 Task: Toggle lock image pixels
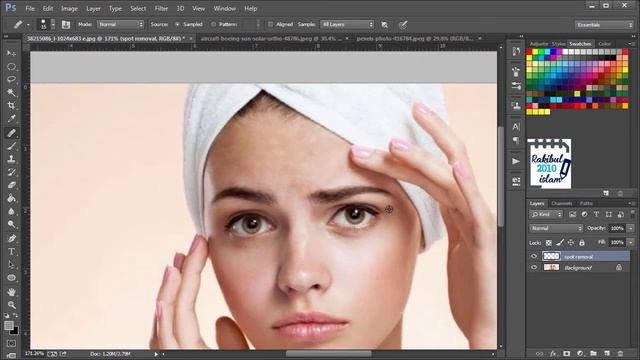tap(560, 243)
